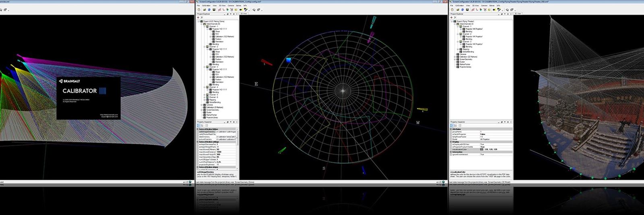Viewport: 644px width, 215px height.
Task: Open brainsalt.com link on Calibrator splash
Action: pyautogui.click(x=109, y=115)
